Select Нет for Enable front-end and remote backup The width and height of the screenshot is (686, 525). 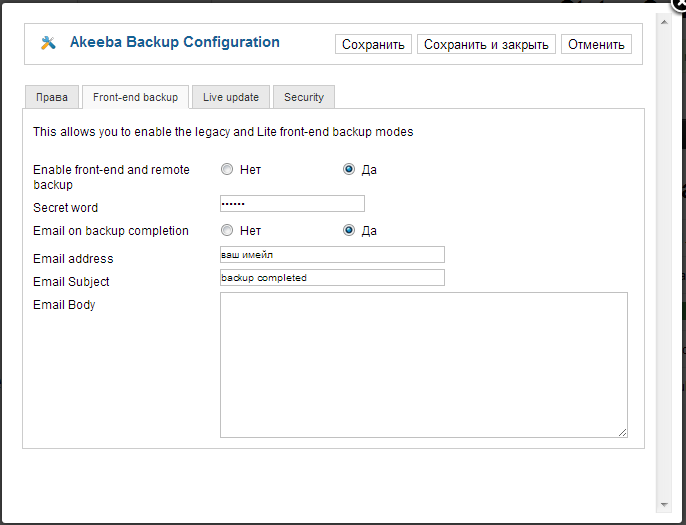227,169
